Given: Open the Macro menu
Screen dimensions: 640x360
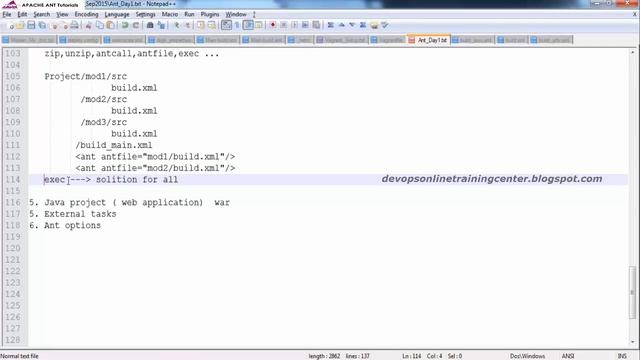Looking at the screenshot, I should (x=170, y=14).
